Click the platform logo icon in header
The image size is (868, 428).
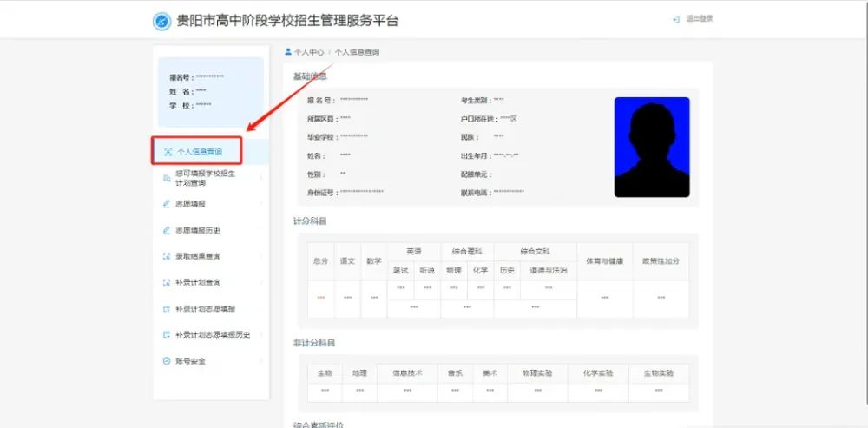[161, 21]
